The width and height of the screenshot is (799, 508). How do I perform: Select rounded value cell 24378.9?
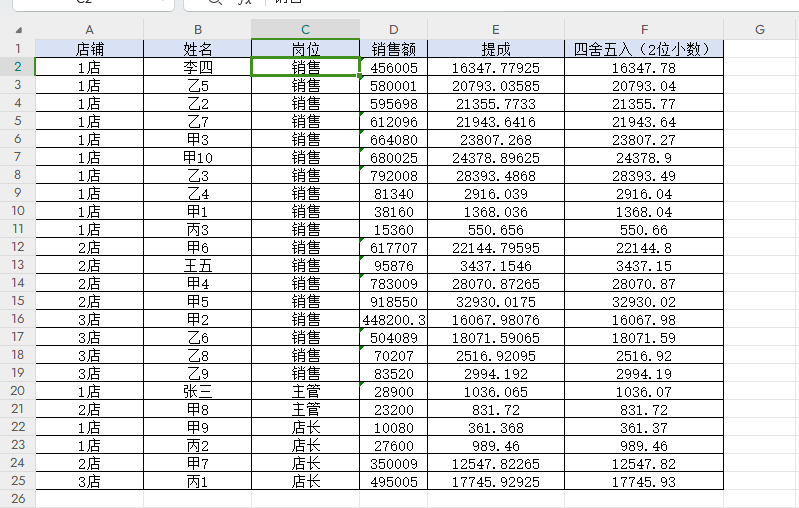644,157
